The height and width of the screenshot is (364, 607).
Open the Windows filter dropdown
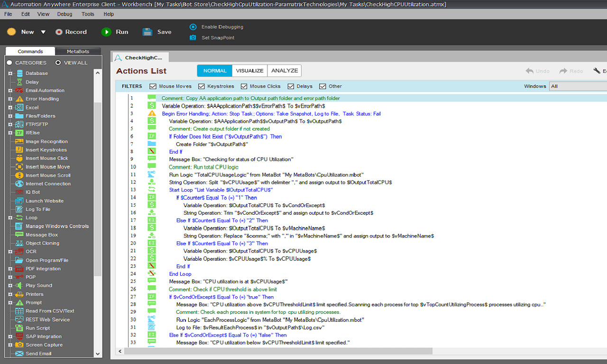578,86
